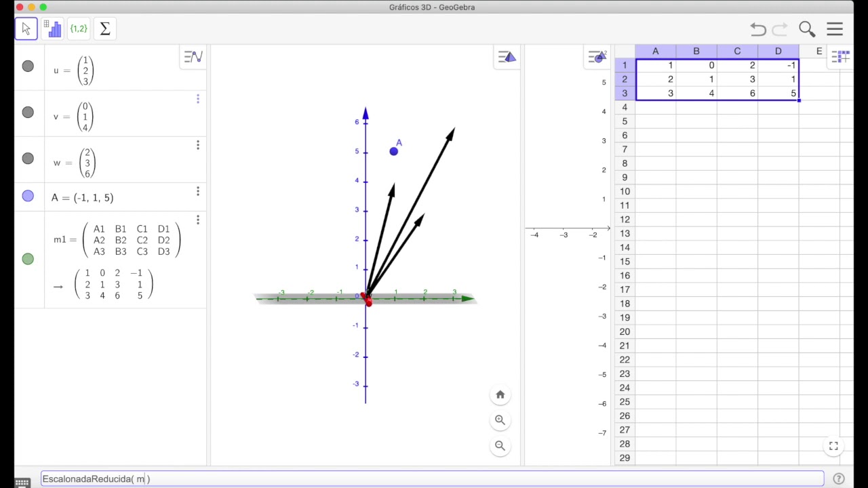Toggle the Graphics 2 view style bar
This screenshot has width=868, height=488.
[x=597, y=57]
